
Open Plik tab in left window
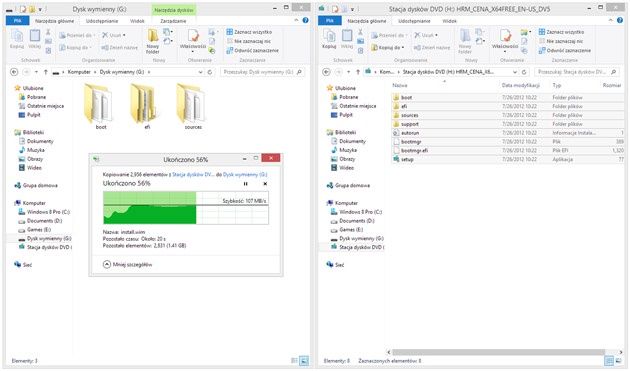pyautogui.click(x=17, y=20)
